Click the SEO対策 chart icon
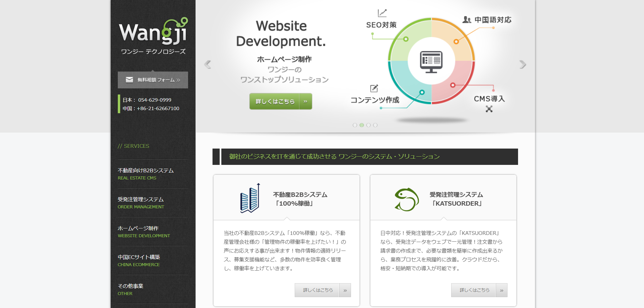The width and height of the screenshot is (644, 308). point(382,13)
